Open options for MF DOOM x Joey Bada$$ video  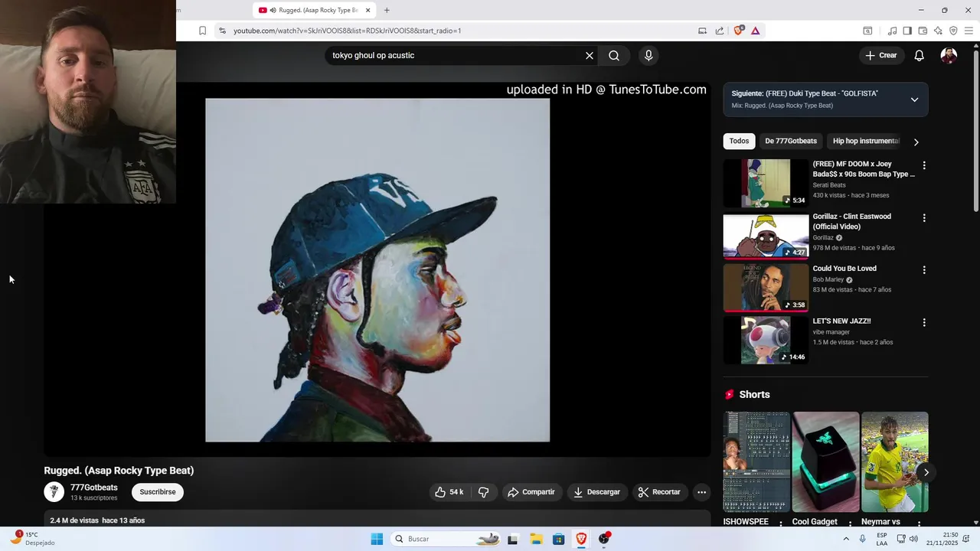(x=924, y=165)
